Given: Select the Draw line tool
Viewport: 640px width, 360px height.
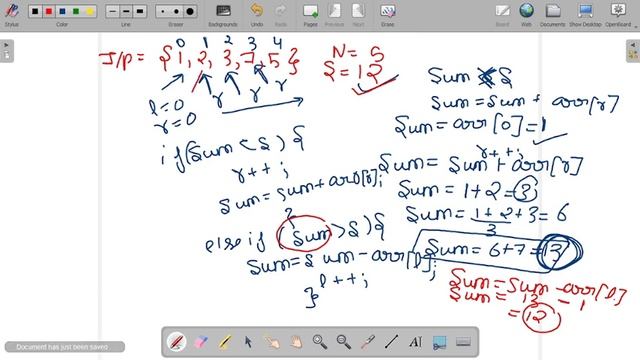Looking at the screenshot, I should point(391,342).
